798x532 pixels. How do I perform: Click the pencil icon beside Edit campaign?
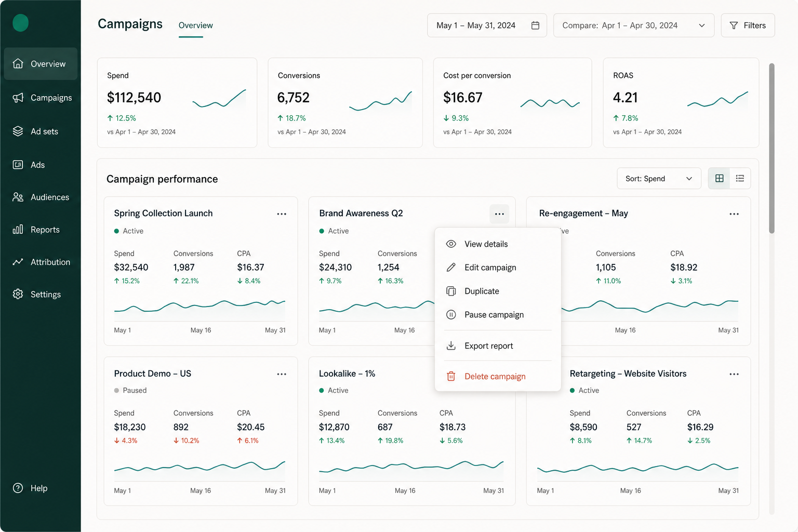point(451,268)
